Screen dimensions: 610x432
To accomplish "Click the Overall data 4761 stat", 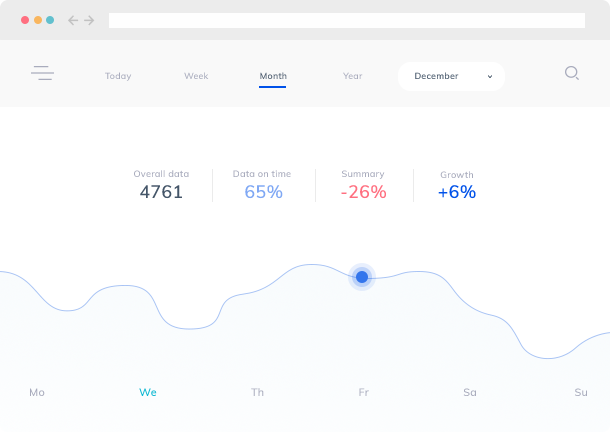I will pos(161,185).
